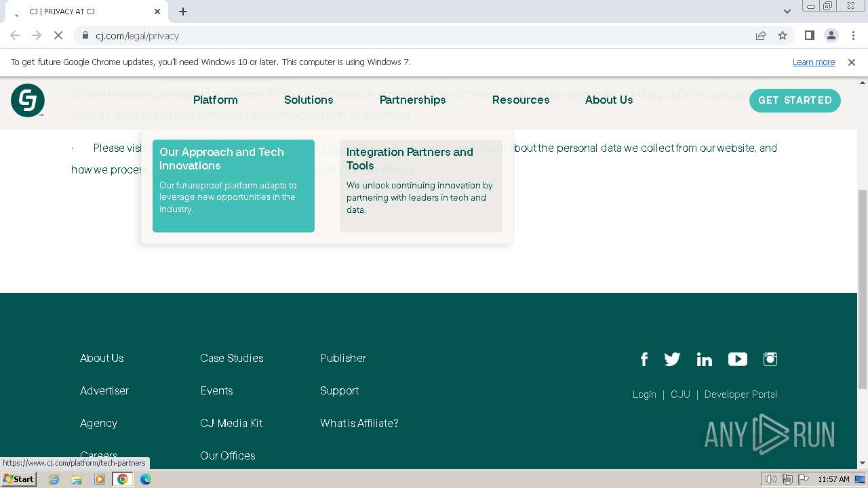Click the volume speaker tray icon
Screen dimensions: 868x488
[x=771, y=479]
